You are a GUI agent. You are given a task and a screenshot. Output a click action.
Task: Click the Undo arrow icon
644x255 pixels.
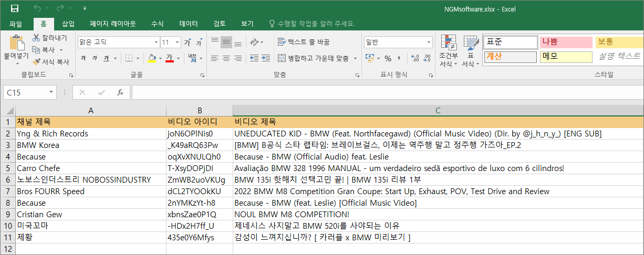37,8
